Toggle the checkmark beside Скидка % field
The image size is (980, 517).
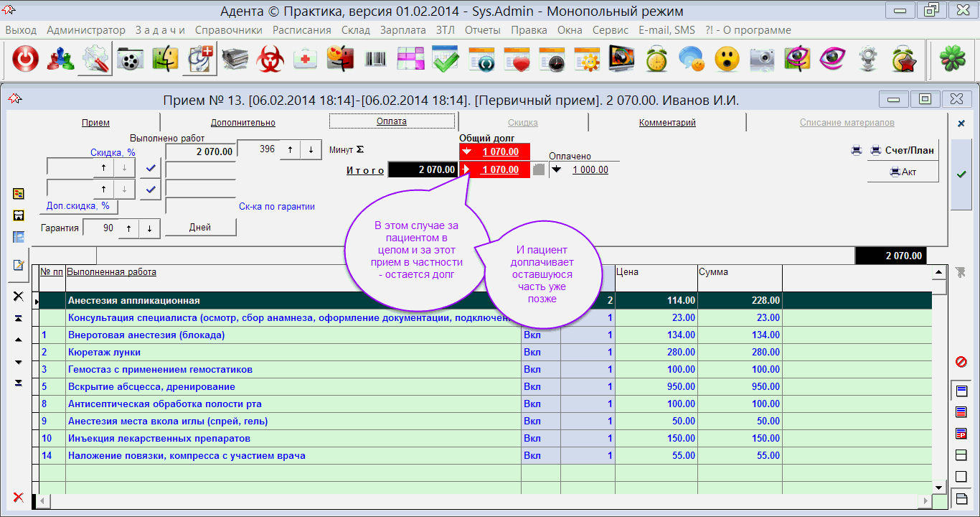point(150,168)
